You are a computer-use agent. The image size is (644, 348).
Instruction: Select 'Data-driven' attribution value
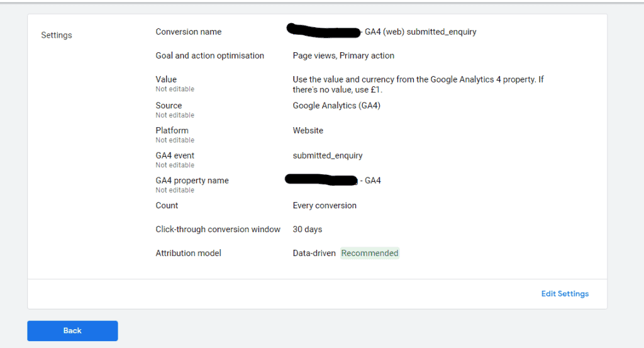point(314,253)
